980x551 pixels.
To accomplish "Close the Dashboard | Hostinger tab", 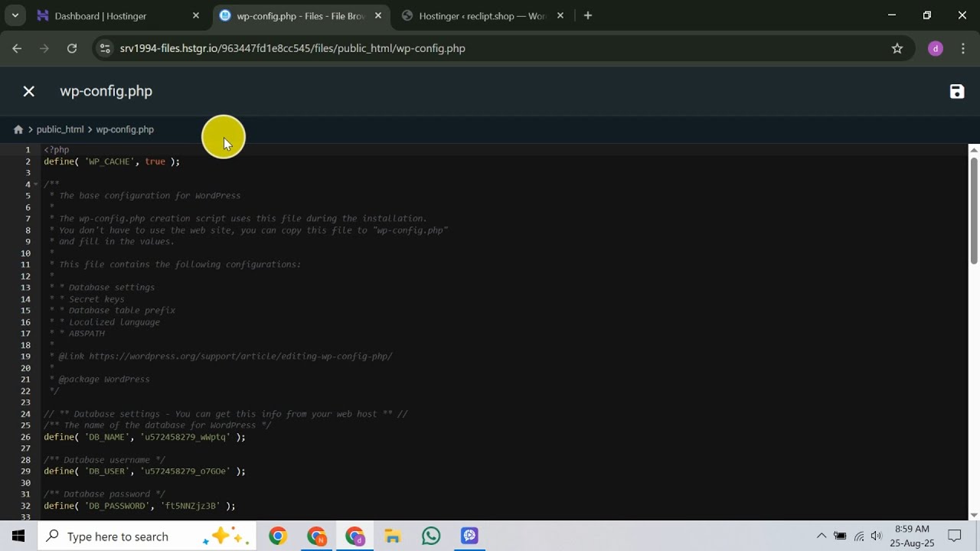I will (196, 15).
